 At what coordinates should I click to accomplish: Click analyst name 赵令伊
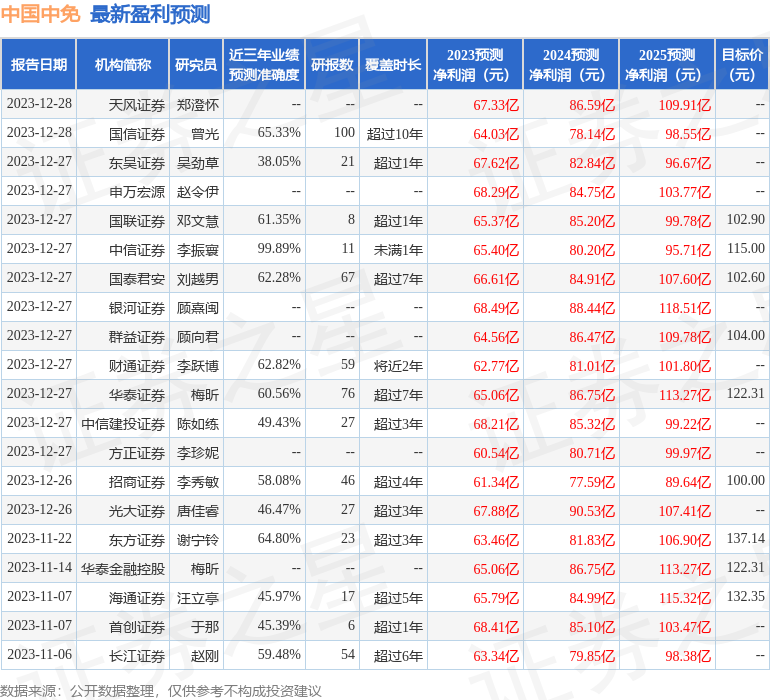197,192
